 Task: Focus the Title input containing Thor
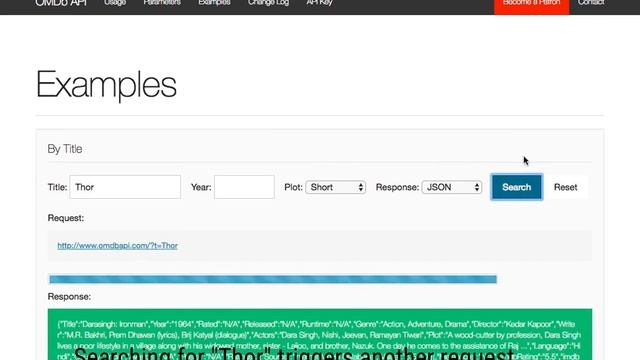coord(125,187)
